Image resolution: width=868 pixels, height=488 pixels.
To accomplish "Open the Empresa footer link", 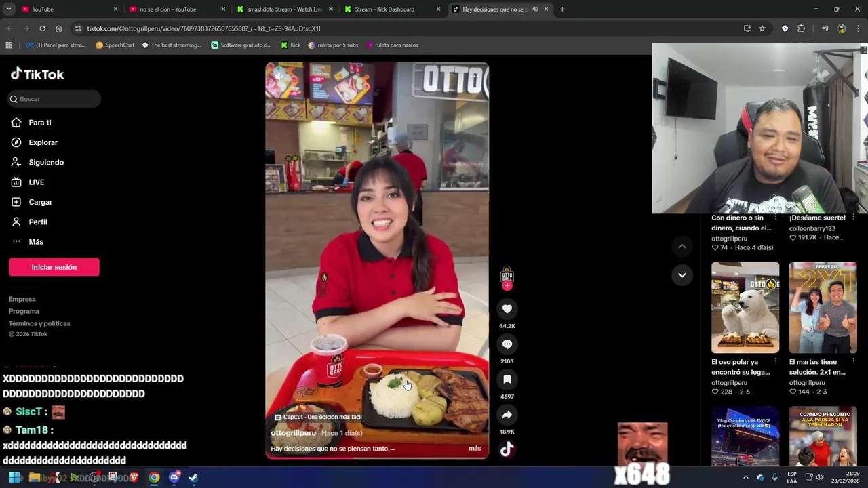I will [x=22, y=299].
